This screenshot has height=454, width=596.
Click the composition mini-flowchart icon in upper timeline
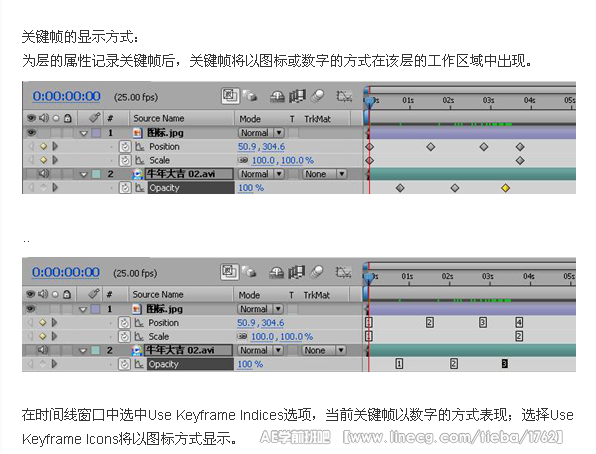coord(230,95)
